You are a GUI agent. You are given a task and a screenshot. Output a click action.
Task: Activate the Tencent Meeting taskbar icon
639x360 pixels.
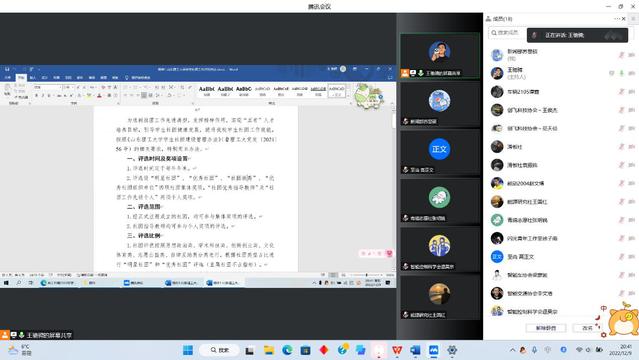click(x=434, y=350)
